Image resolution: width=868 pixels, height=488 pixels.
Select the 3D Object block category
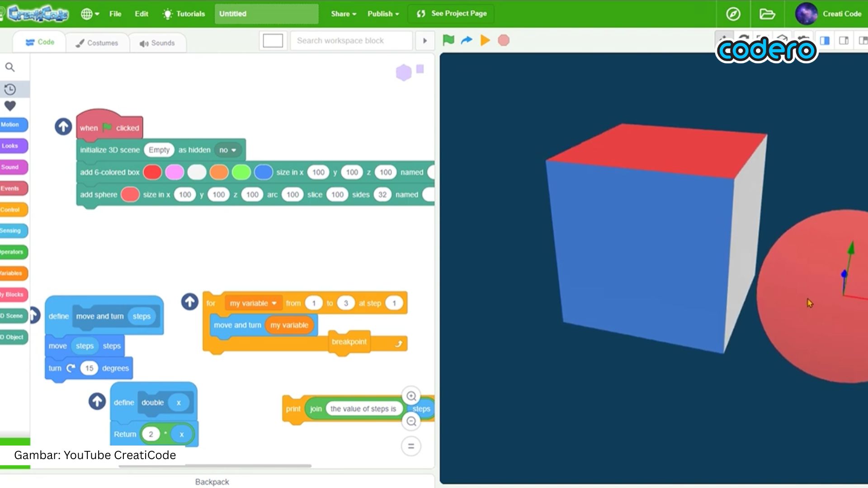13,337
